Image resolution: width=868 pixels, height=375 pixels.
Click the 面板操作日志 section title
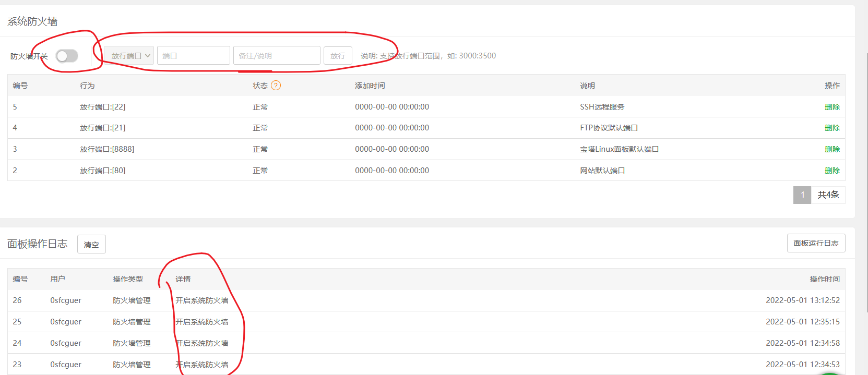38,244
